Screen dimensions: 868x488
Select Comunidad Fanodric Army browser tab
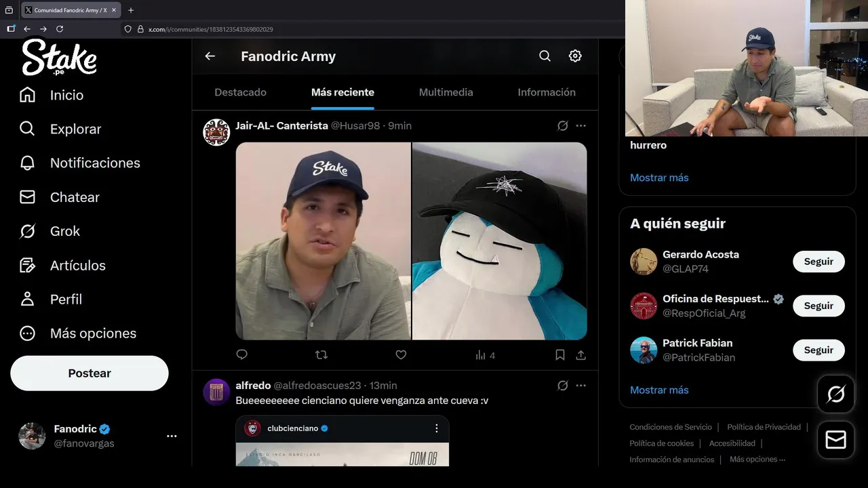(71, 10)
